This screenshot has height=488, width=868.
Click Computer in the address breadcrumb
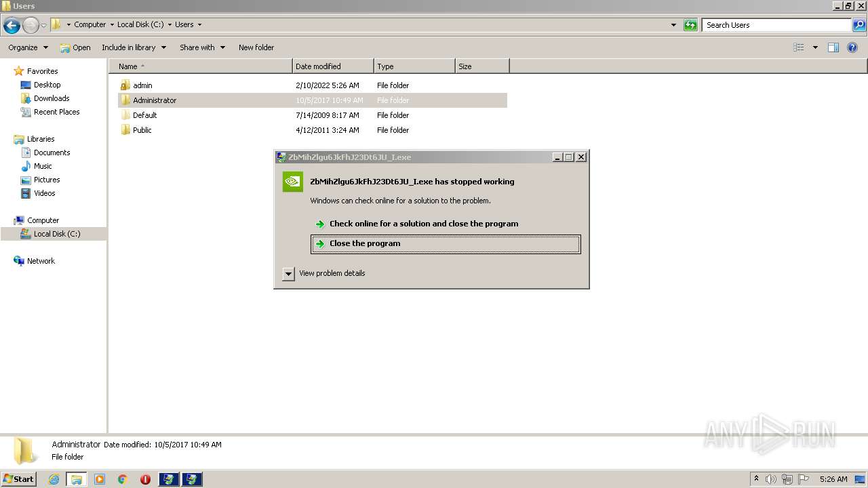(90, 24)
